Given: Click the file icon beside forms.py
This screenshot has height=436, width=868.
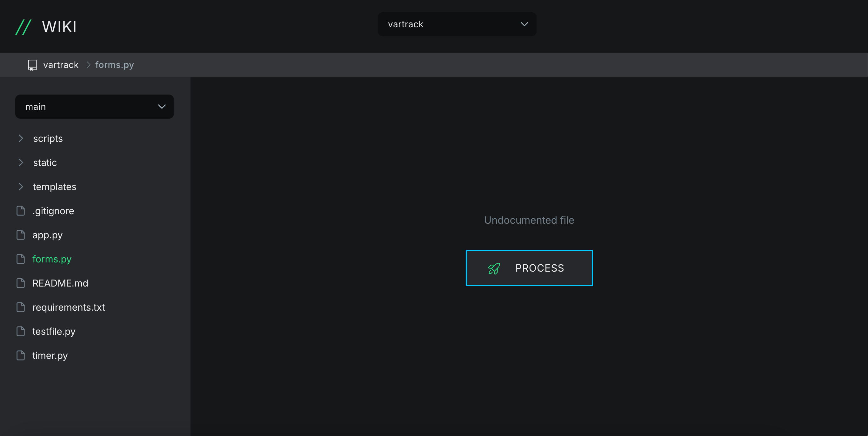Looking at the screenshot, I should point(21,259).
